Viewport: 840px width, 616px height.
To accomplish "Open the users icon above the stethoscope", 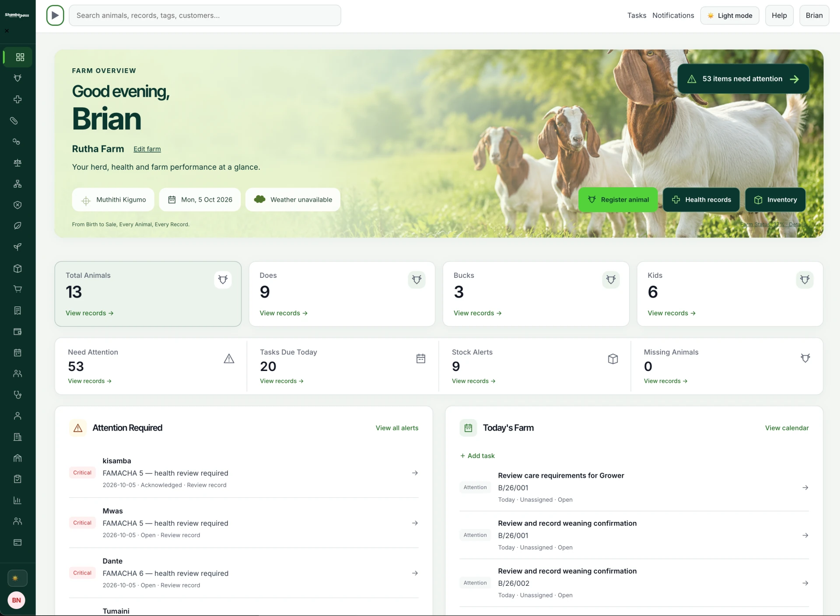I will tap(17, 374).
